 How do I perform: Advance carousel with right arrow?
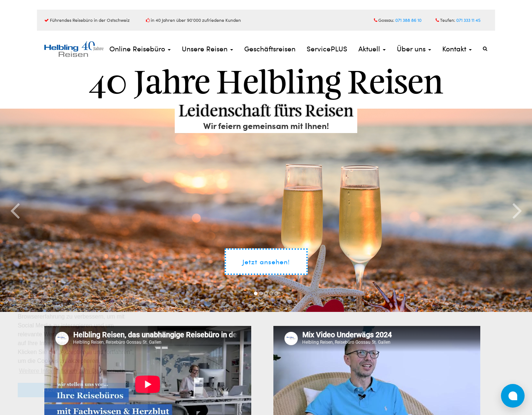[x=517, y=211]
